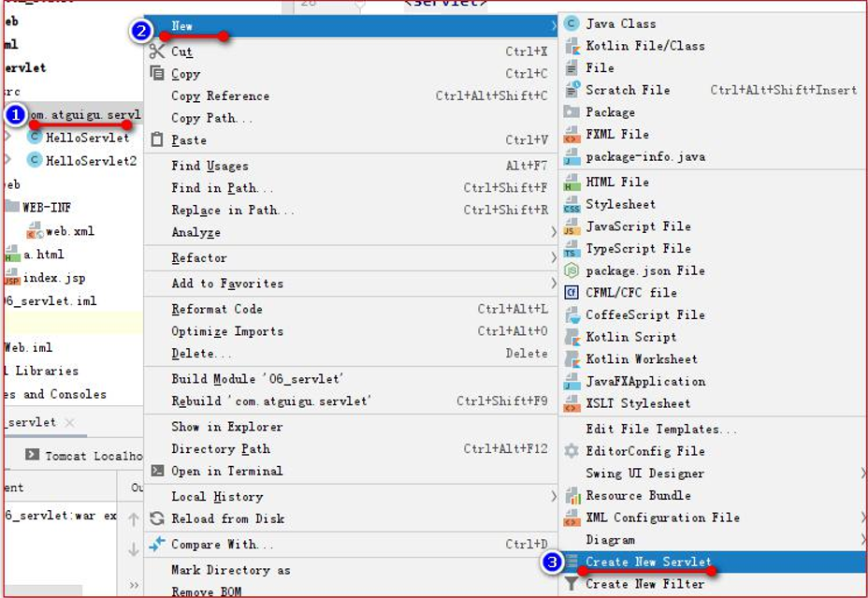Screen dimensions: 868x598
Task: Click the Resource Bundle icon
Action: point(571,495)
